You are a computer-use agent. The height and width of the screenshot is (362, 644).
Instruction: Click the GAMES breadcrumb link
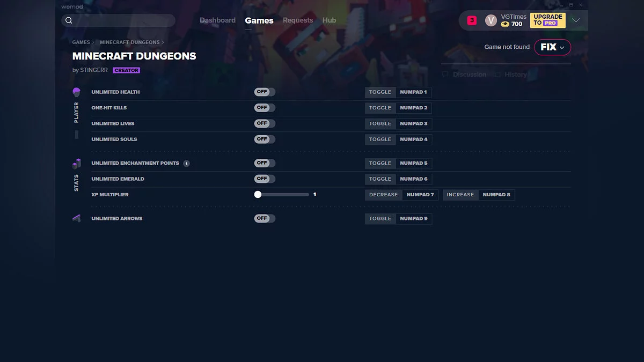point(81,42)
